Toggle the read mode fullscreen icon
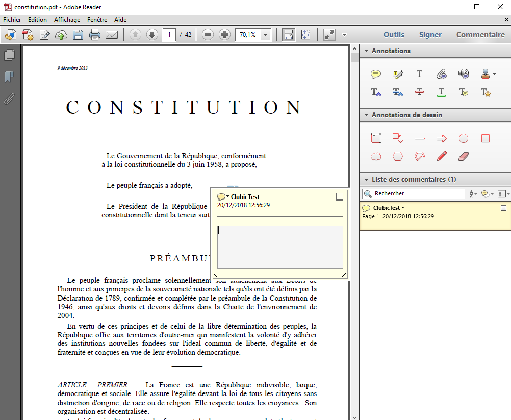This screenshot has width=511, height=420. pos(329,35)
